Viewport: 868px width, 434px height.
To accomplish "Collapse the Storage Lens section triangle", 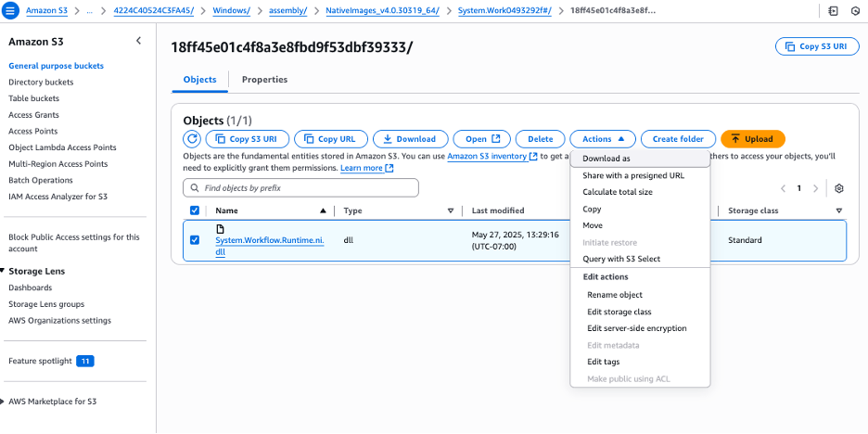I will (x=3, y=271).
